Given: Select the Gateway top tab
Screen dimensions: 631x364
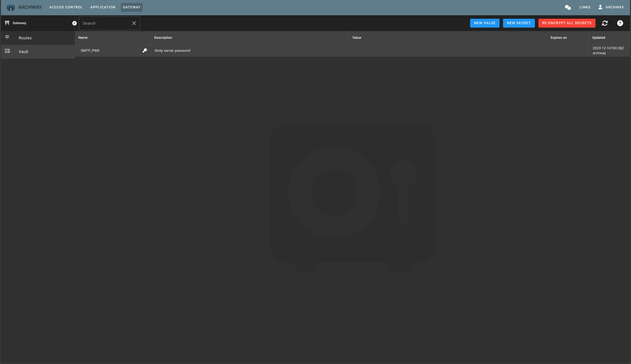Looking at the screenshot, I should 131,7.
